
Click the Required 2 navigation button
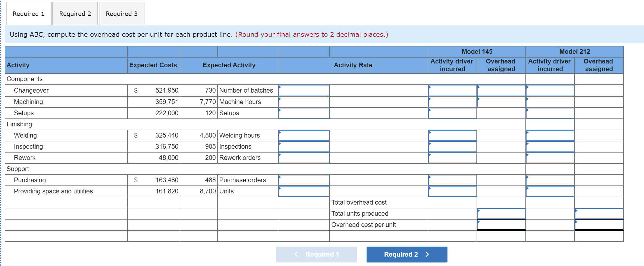coord(407,254)
